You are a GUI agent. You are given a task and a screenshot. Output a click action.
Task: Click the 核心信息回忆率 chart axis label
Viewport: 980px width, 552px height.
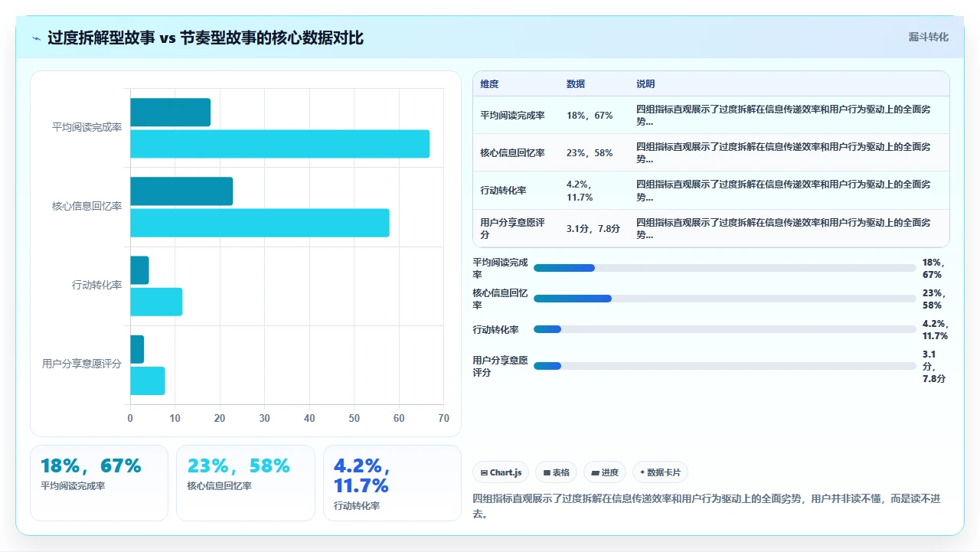point(87,207)
